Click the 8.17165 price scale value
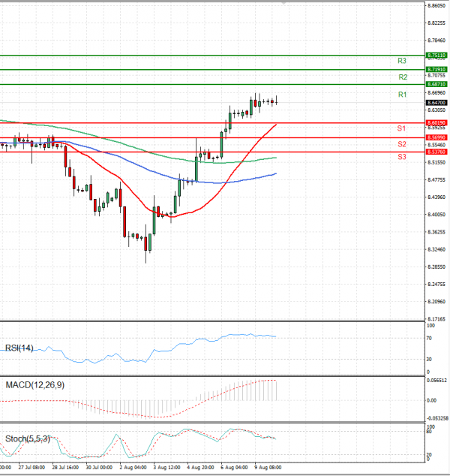 436,319
